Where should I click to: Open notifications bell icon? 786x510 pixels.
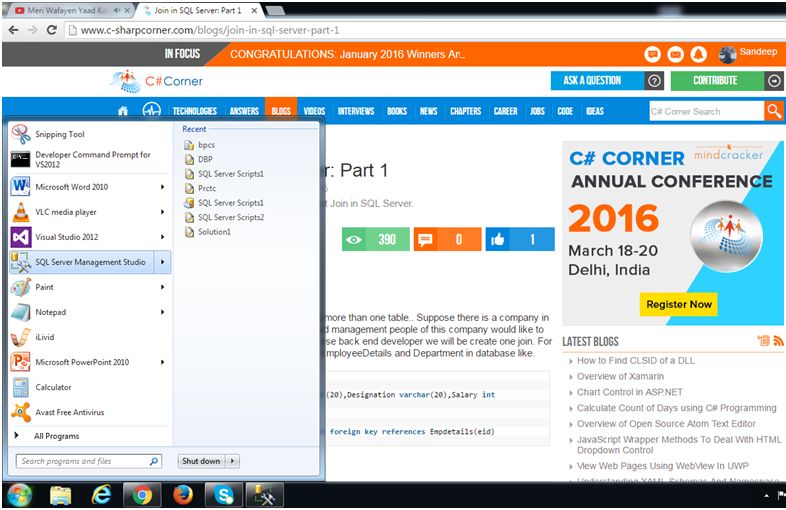699,54
